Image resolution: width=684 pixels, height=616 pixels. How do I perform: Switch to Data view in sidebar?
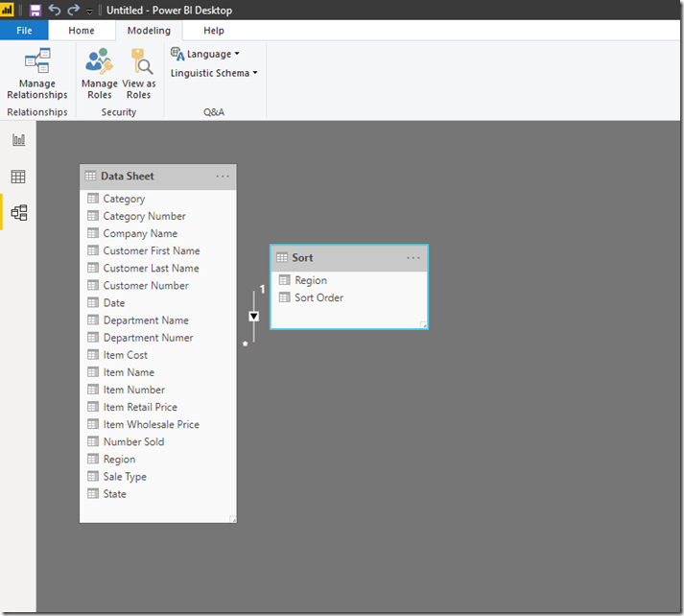18,177
